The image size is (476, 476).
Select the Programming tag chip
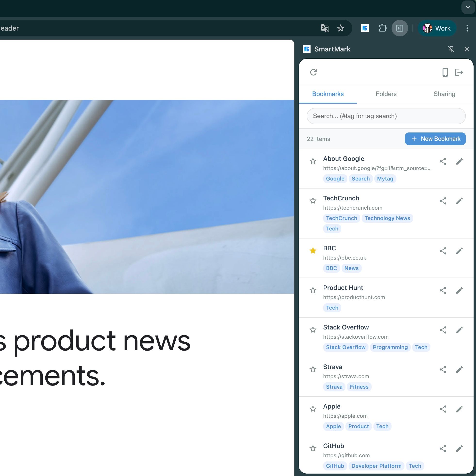pos(390,347)
